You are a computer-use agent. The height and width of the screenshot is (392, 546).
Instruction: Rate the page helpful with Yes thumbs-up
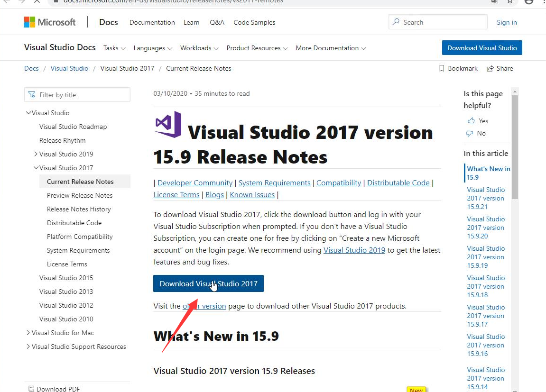pyautogui.click(x=478, y=121)
